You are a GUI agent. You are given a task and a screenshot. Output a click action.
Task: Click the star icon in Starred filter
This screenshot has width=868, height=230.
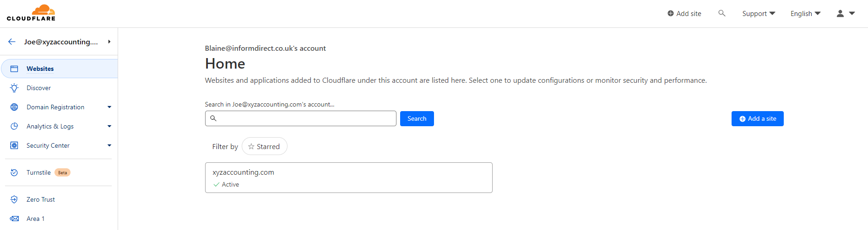click(x=251, y=146)
